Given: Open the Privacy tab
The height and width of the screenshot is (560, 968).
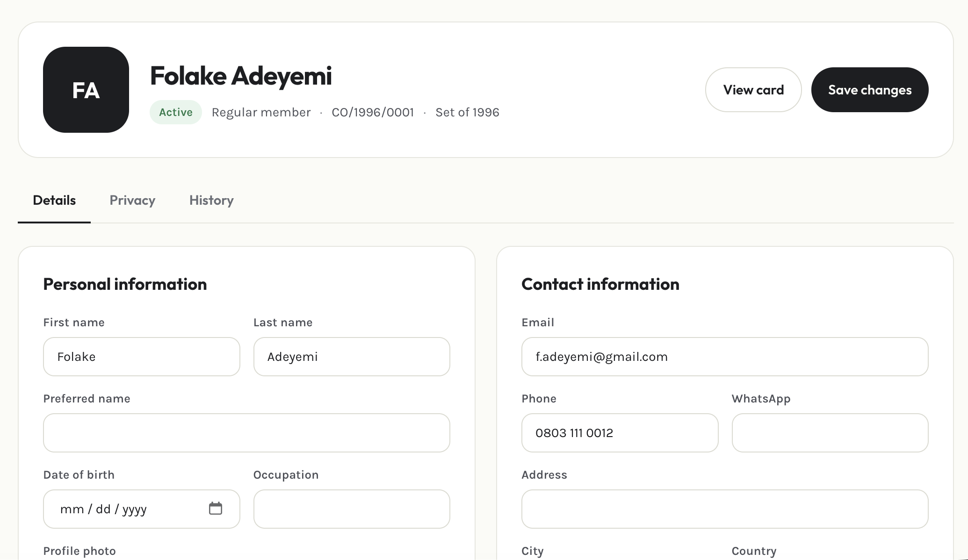Looking at the screenshot, I should click(132, 200).
